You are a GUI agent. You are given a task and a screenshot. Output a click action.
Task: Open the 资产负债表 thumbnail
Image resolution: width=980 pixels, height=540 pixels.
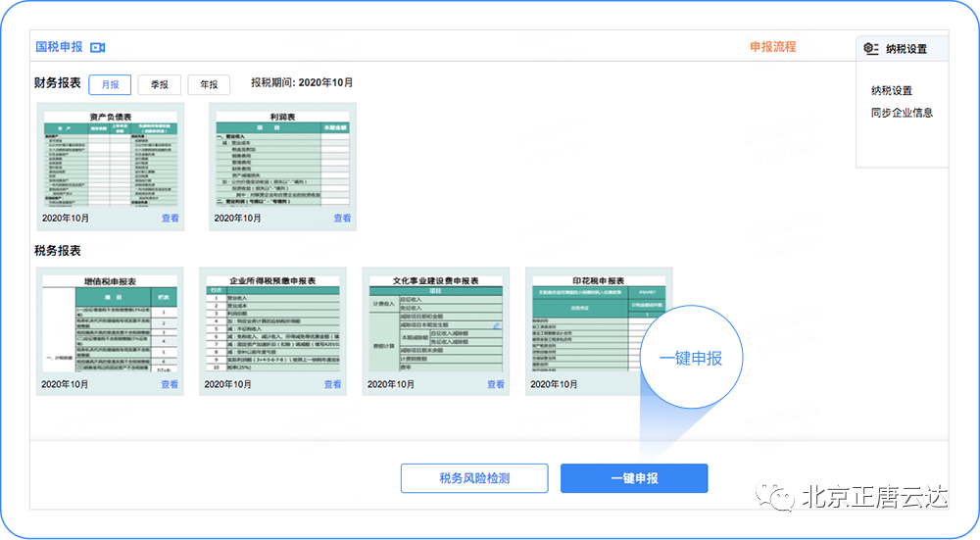coord(111,159)
